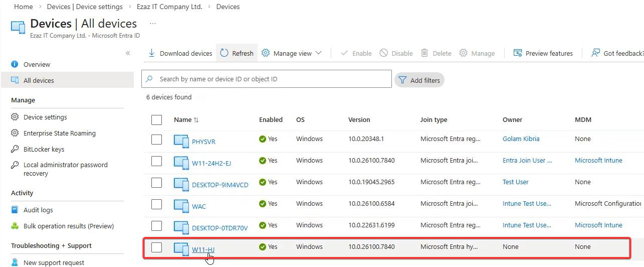
Task: Sort by the Version column header
Action: (x=359, y=119)
